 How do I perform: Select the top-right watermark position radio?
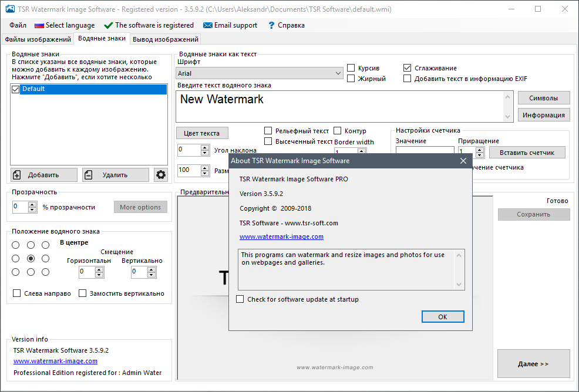tap(45, 245)
